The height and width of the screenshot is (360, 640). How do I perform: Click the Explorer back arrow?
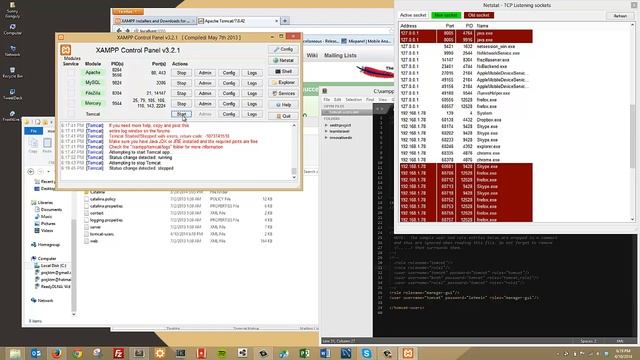click(31, 171)
